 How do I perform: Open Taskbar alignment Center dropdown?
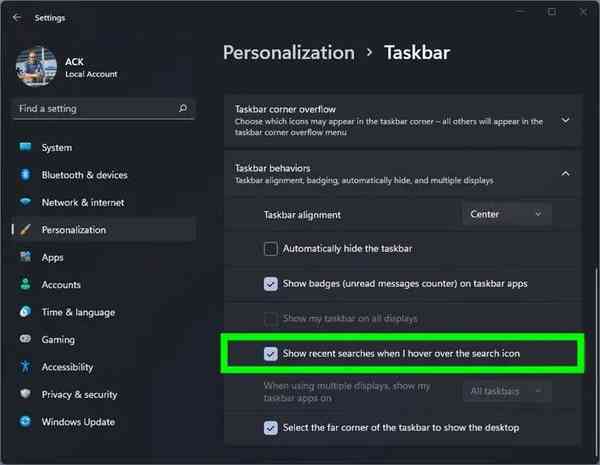tap(507, 214)
